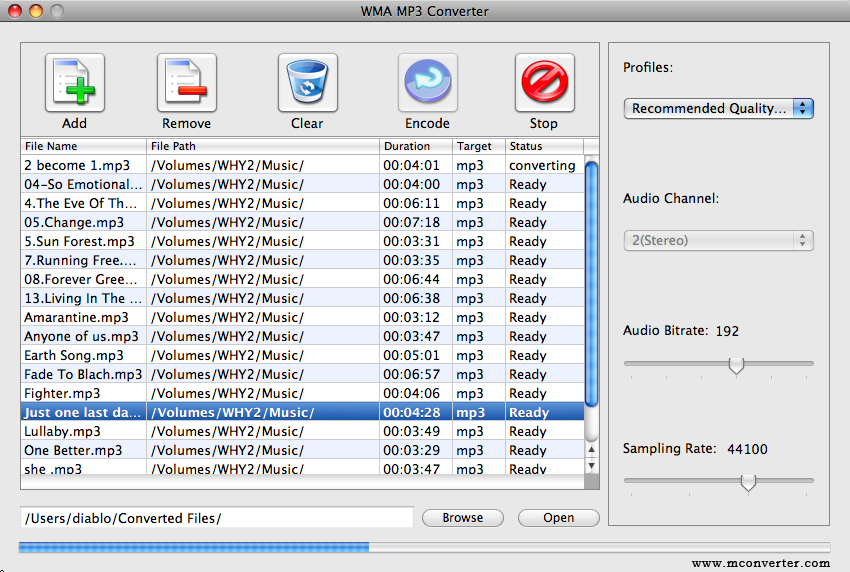
Task: Sort by the File Name column header
Action: pos(84,146)
